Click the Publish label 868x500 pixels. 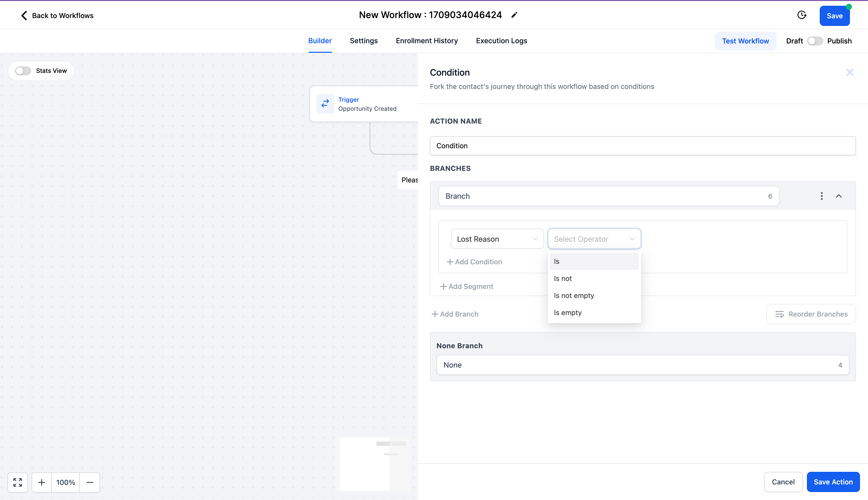coord(839,41)
